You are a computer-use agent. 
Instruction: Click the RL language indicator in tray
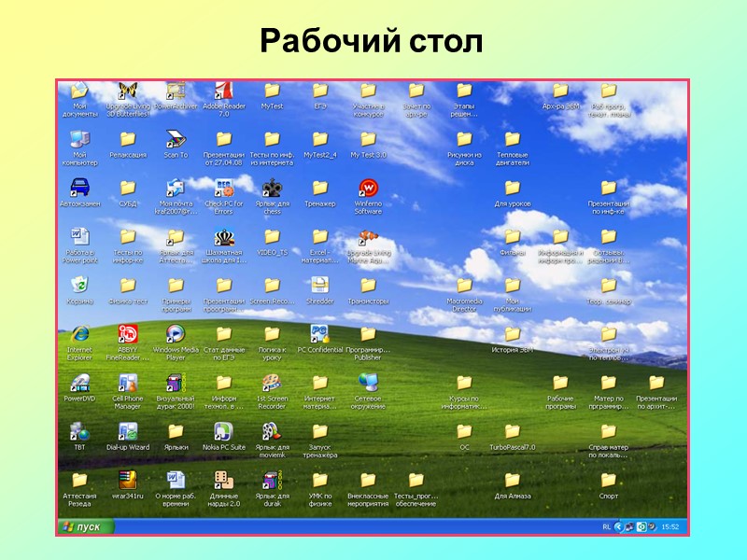point(606,526)
